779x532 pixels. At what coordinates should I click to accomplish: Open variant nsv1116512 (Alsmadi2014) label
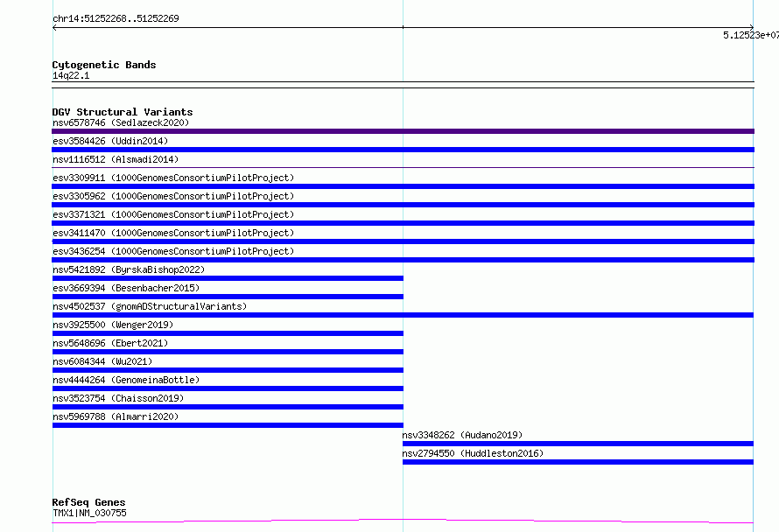click(116, 159)
